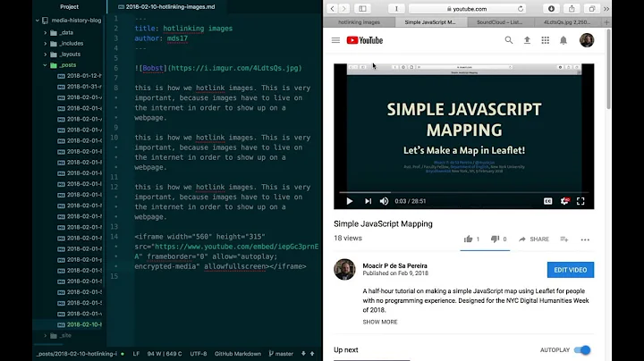Switch to SoundCloud Safari tab
Viewport: 644px width, 361px height.
point(500,22)
